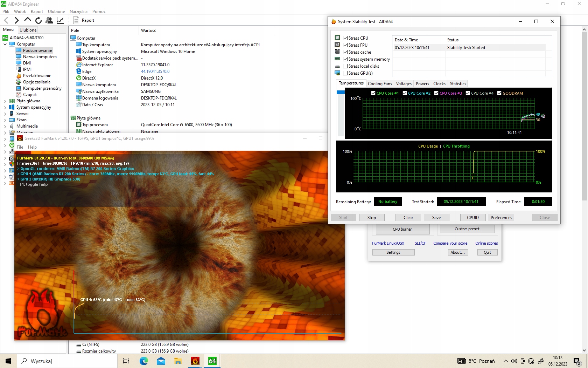The width and height of the screenshot is (588, 368).
Task: Toggle the GOODRAM graph checkbox
Action: (x=499, y=93)
